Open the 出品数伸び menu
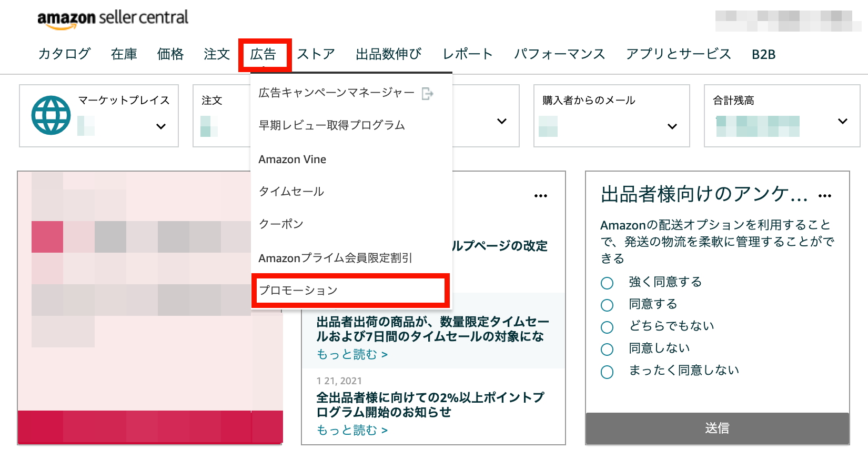Image resolution: width=868 pixels, height=459 pixels. pos(389,54)
